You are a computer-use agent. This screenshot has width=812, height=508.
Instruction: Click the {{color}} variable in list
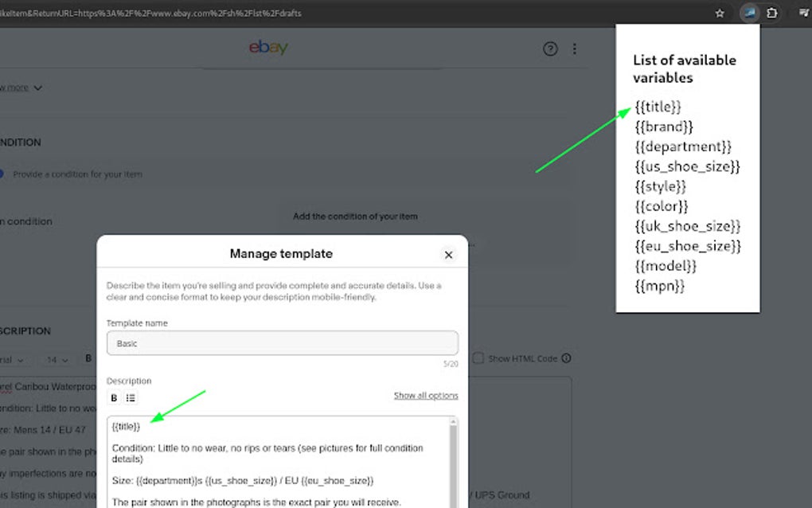pos(662,206)
